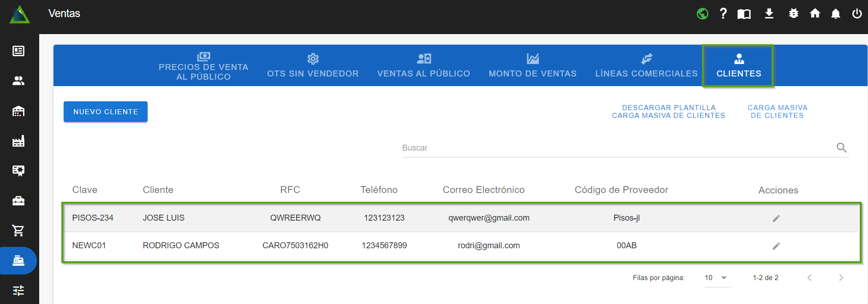Click the download icon in header
The image size is (868, 304).
point(769,14)
